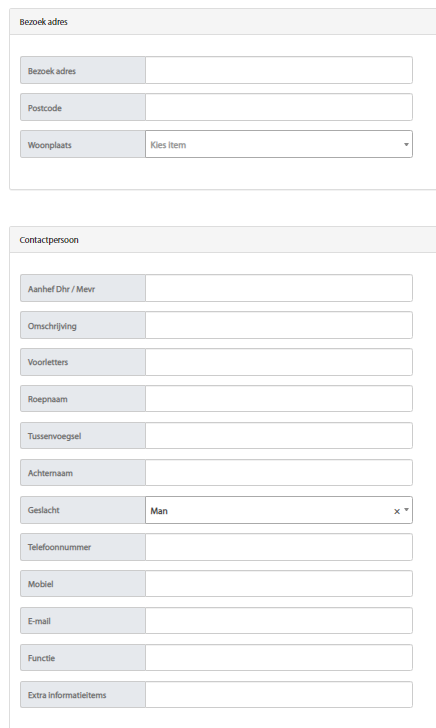Click the Bezoek adres panel header

point(223,22)
